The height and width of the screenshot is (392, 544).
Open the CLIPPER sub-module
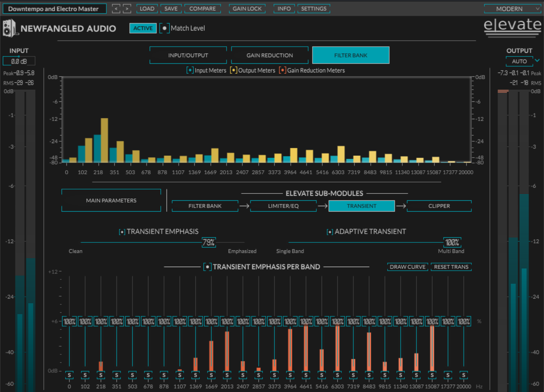pyautogui.click(x=439, y=206)
